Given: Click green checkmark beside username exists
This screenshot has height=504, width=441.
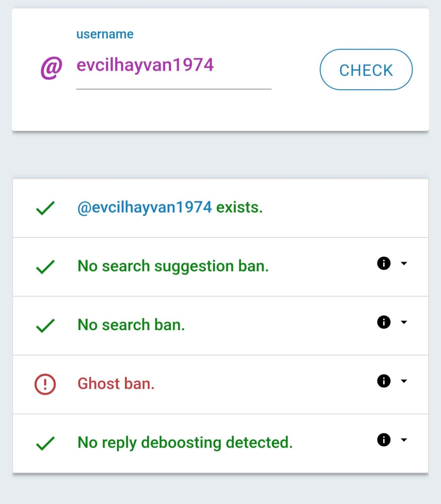Looking at the screenshot, I should click(45, 208).
